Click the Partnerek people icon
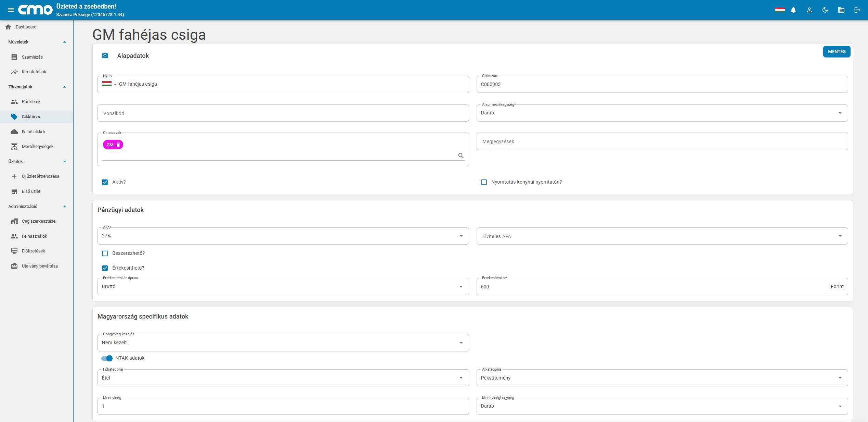 pos(14,102)
